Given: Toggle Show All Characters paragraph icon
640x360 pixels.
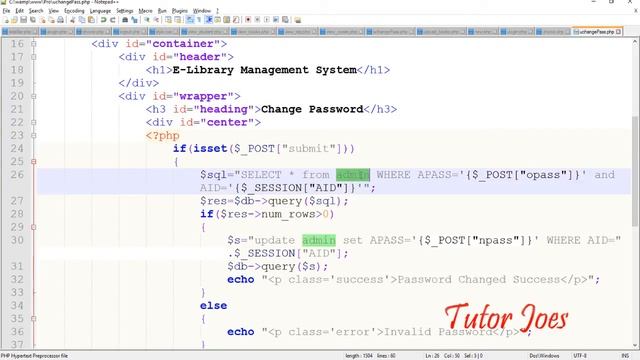Looking at the screenshot, I should (x=199, y=20).
